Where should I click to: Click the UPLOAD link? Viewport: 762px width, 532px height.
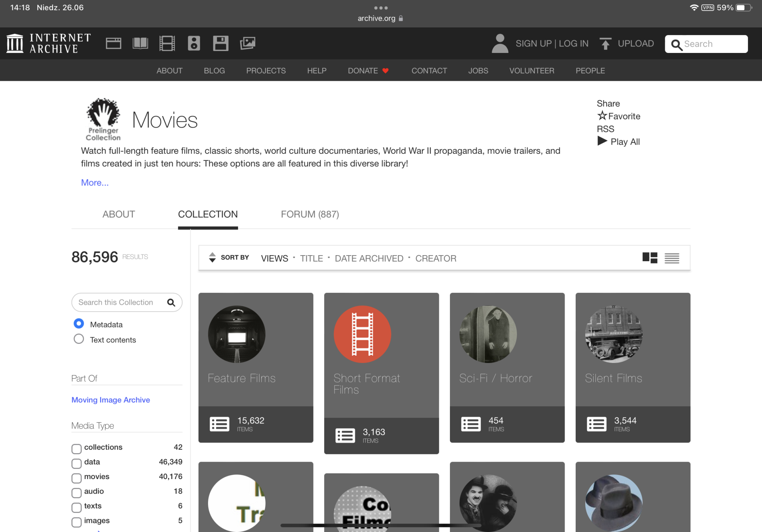(636, 43)
